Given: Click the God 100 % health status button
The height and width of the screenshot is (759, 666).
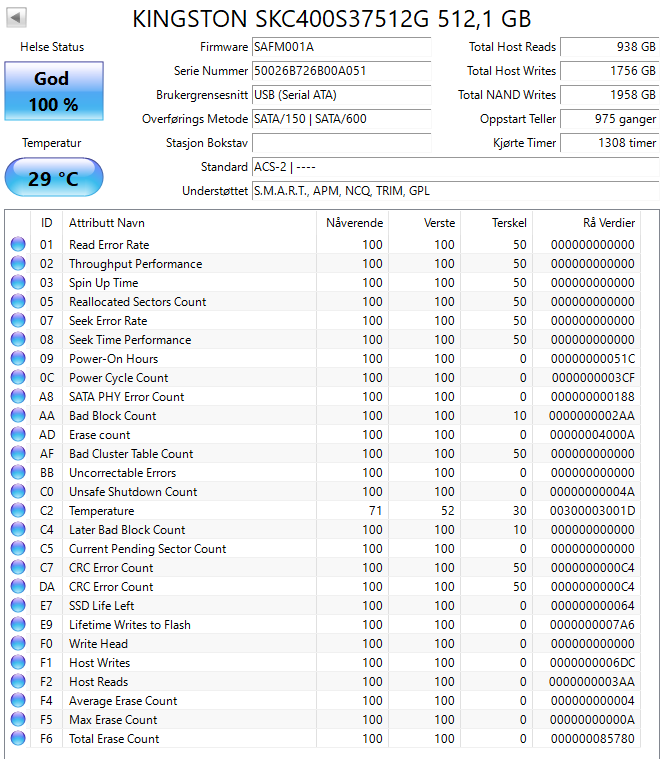Looking at the screenshot, I should [54, 91].
